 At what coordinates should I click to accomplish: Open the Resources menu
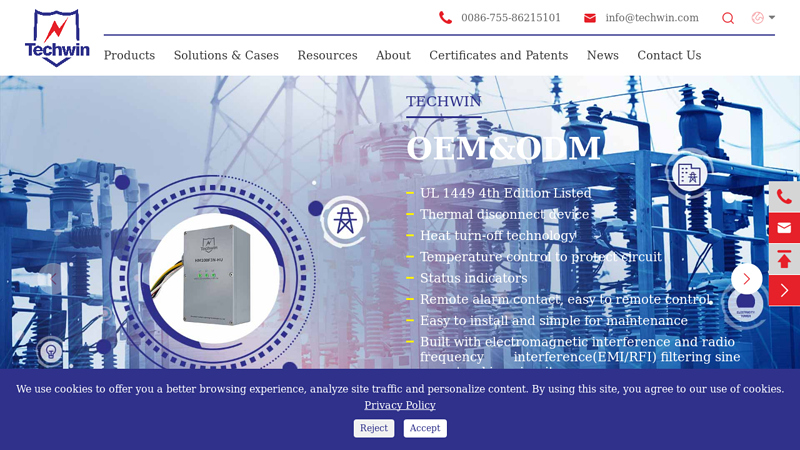328,55
